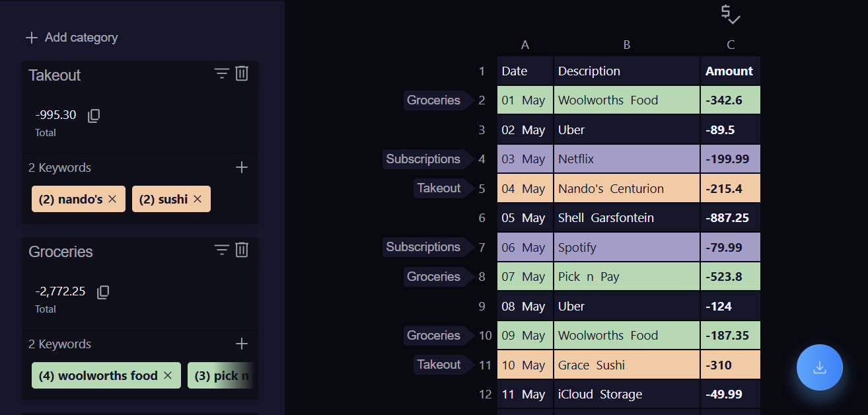
Task: Remove the woolworths food keyword
Action: (168, 375)
